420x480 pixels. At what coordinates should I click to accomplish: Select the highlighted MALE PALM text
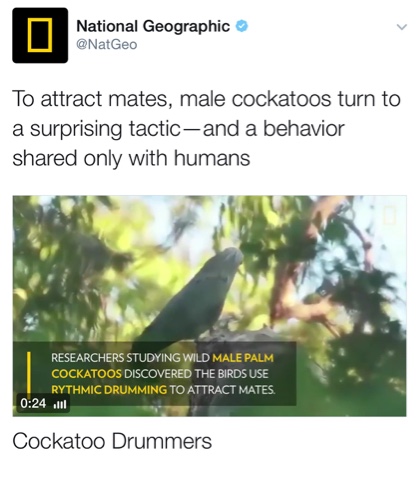243,358
